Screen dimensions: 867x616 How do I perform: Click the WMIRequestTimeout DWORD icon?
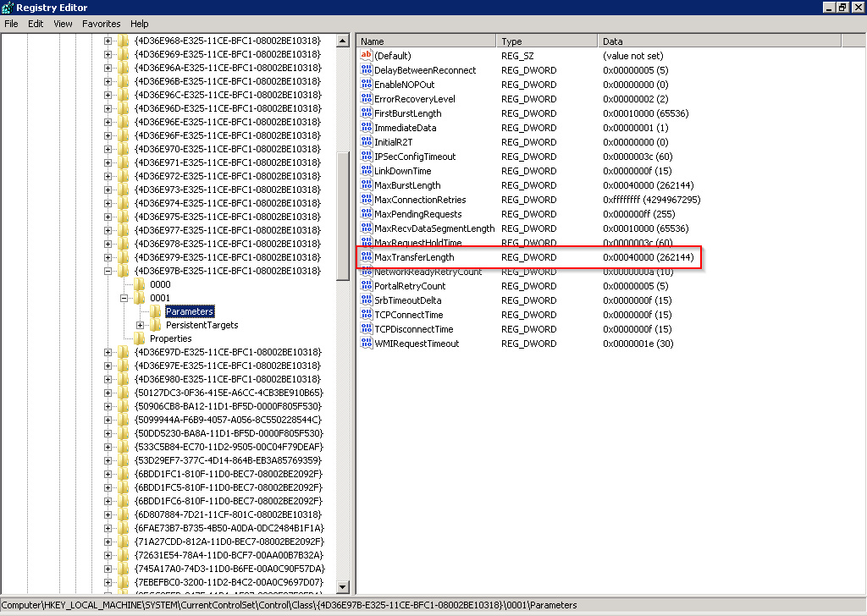click(x=367, y=344)
